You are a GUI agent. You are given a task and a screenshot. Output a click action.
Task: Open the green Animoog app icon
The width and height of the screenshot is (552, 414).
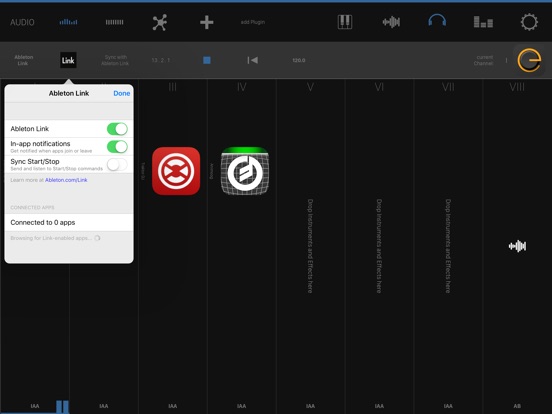245,171
